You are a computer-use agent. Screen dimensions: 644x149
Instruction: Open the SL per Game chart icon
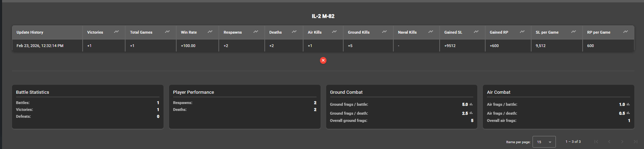coord(574,32)
